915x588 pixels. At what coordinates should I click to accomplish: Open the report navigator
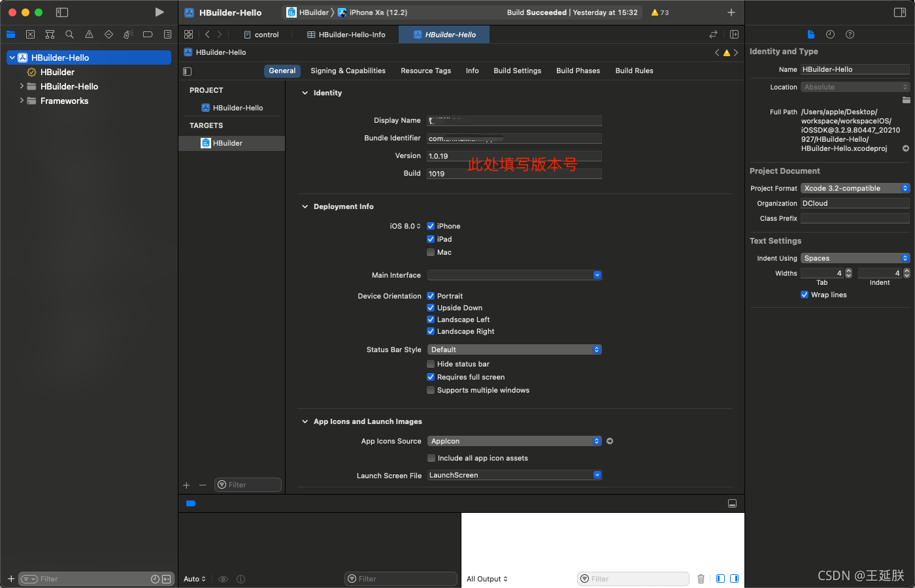point(167,35)
